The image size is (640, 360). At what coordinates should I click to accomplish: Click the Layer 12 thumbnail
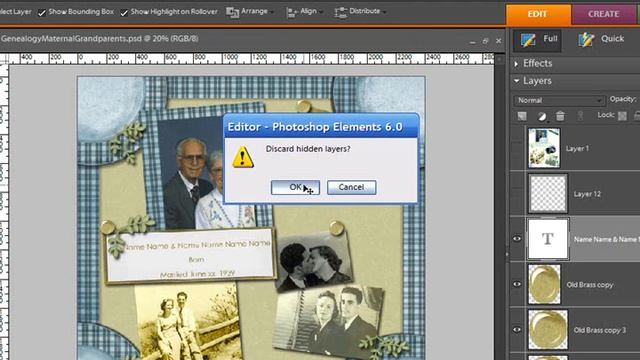coord(548,193)
